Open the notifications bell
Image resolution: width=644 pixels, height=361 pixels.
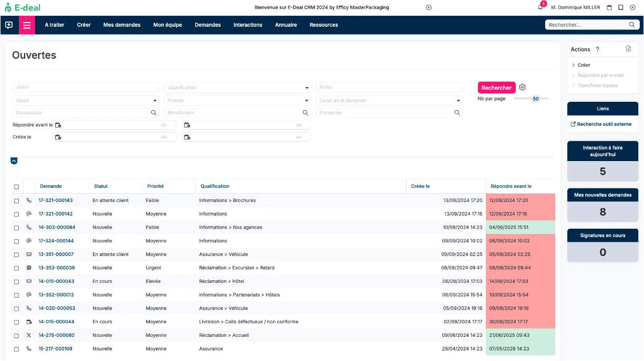(x=540, y=7)
